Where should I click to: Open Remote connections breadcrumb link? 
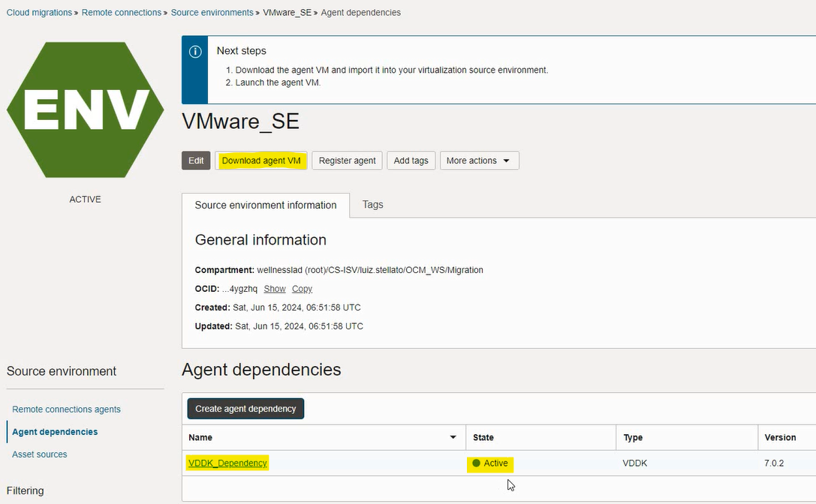tap(121, 13)
